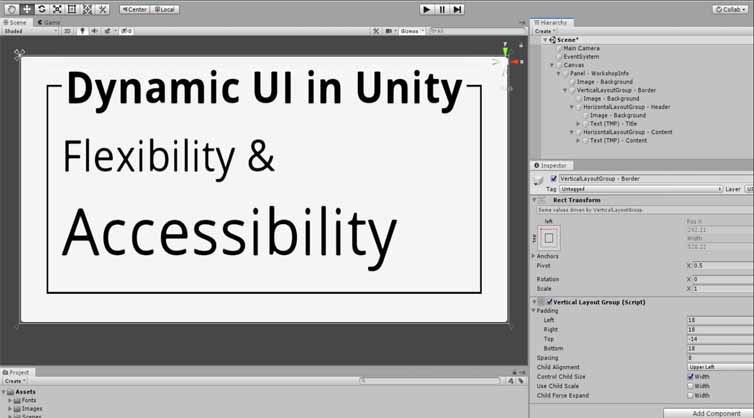Click the Padding Left value field
754x418 pixels.
[x=720, y=320]
